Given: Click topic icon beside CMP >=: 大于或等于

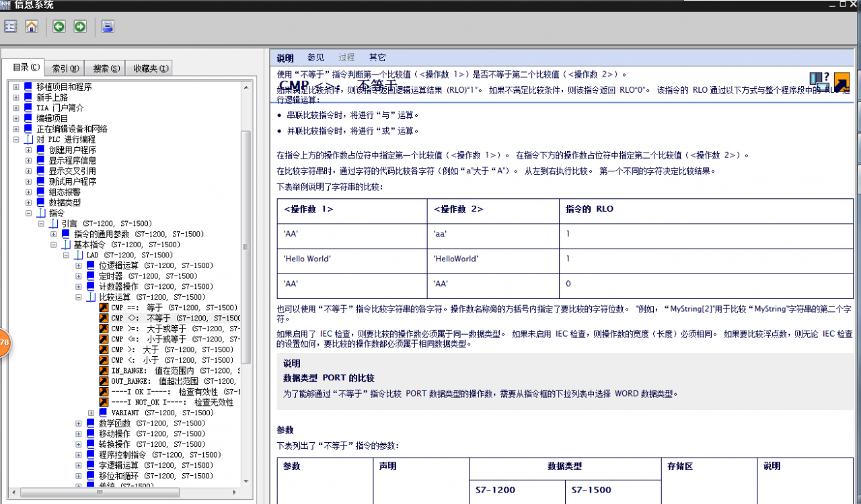Looking at the screenshot, I should (104, 329).
